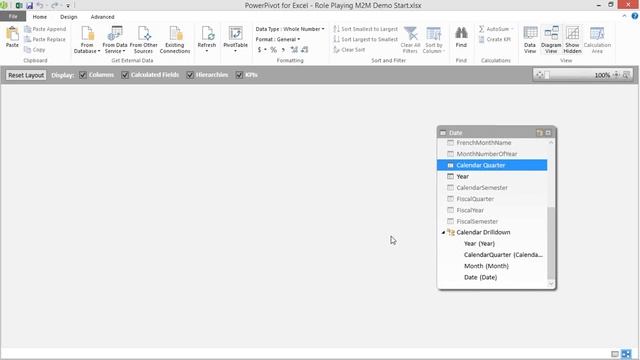Click Create Hierarchy icon in Date table header
This screenshot has height=360, width=640.
click(539, 133)
